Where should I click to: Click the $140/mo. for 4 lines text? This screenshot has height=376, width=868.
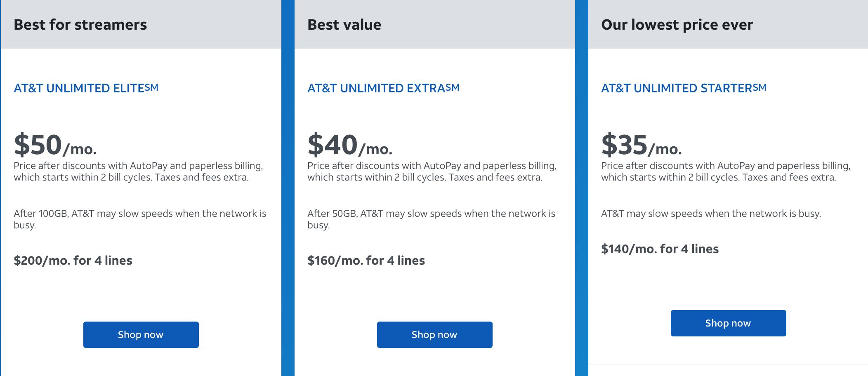(660, 249)
